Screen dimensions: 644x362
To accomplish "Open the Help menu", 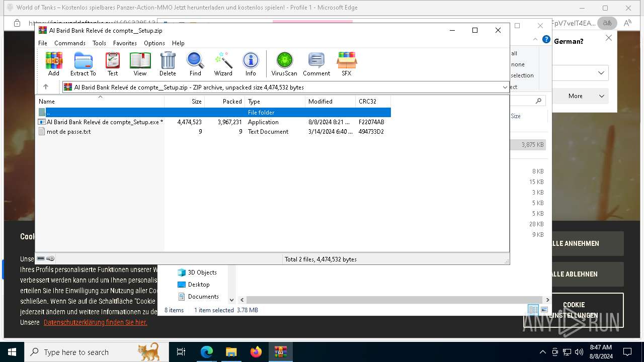I will (178, 43).
